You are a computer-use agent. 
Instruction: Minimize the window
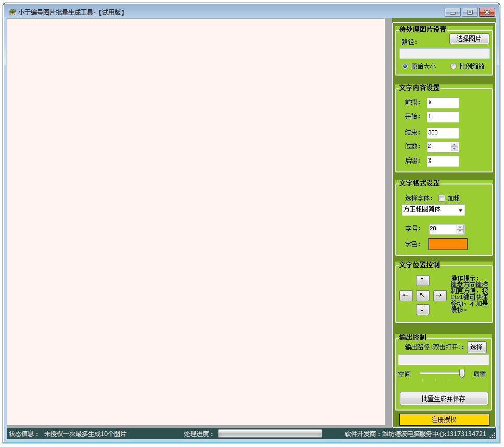click(452, 12)
